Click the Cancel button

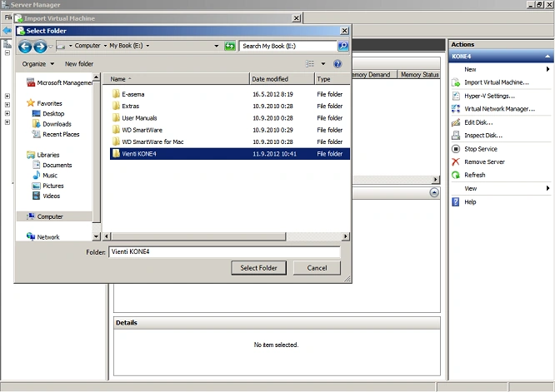pos(317,268)
